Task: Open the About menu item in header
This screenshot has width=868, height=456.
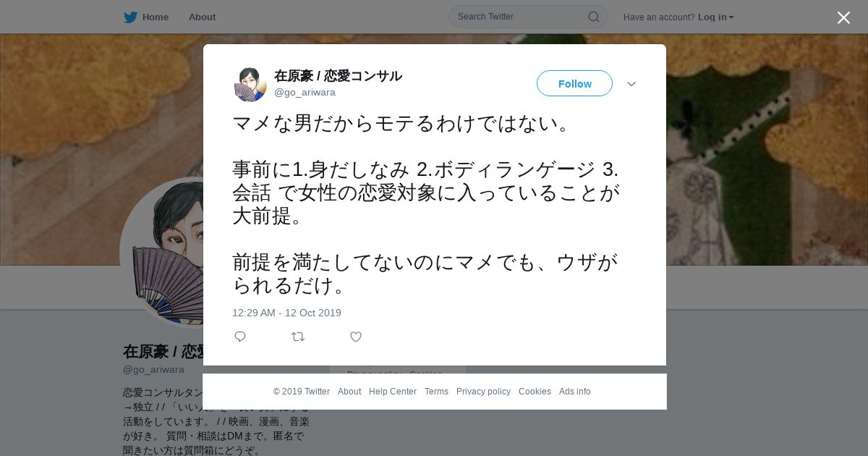Action: coord(202,17)
